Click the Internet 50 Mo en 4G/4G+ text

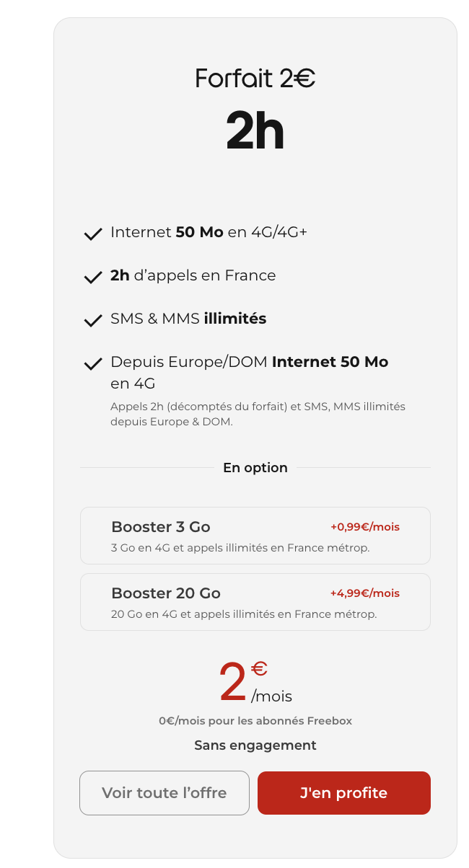point(209,232)
